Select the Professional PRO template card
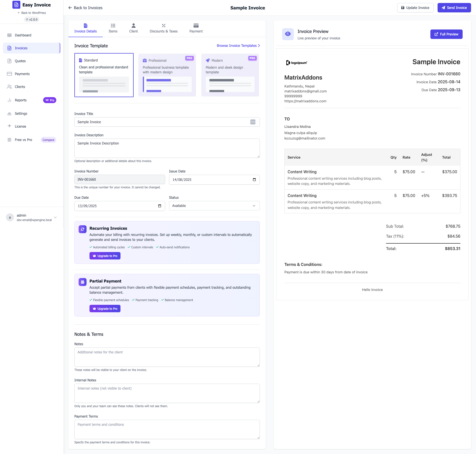This screenshot has height=454, width=476. pyautogui.click(x=167, y=75)
